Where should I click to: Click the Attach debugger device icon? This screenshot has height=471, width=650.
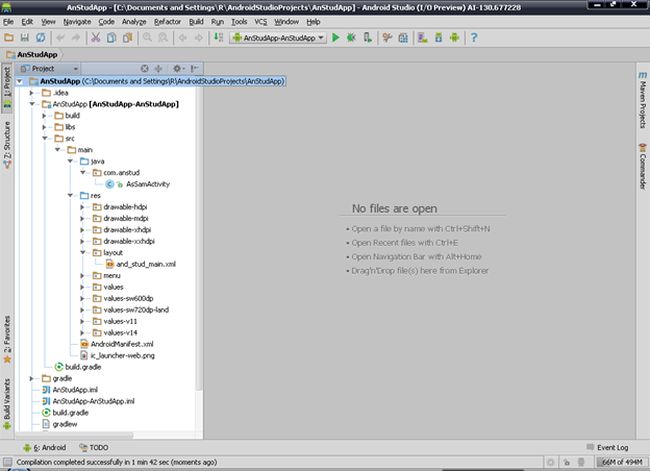click(x=367, y=38)
